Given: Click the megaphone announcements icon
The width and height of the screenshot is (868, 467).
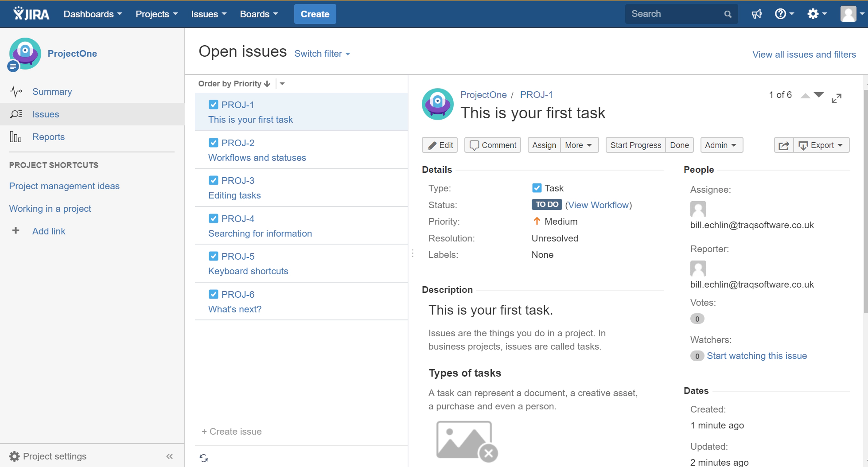Looking at the screenshot, I should click(x=756, y=14).
